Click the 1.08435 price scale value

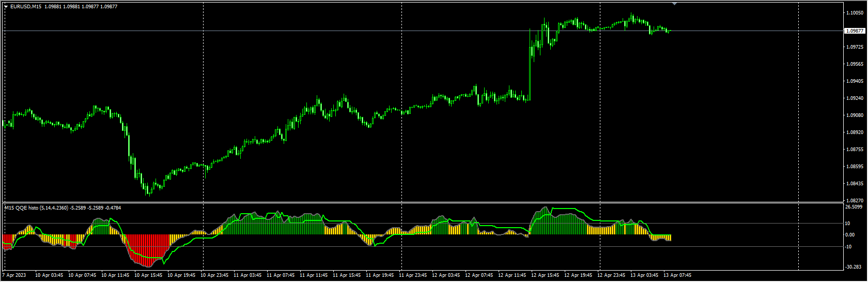(x=855, y=184)
